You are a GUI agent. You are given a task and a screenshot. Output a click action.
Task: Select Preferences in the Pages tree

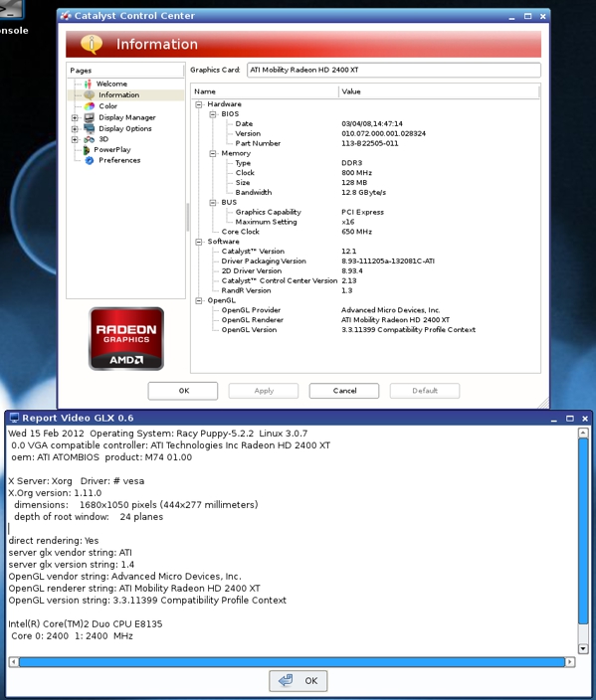(119, 160)
